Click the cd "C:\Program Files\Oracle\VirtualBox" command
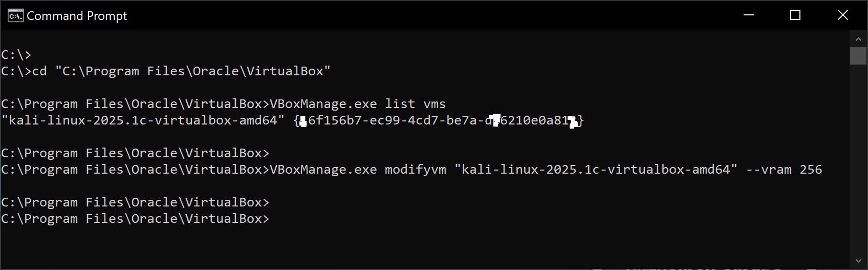This screenshot has width=868, height=270. point(181,71)
